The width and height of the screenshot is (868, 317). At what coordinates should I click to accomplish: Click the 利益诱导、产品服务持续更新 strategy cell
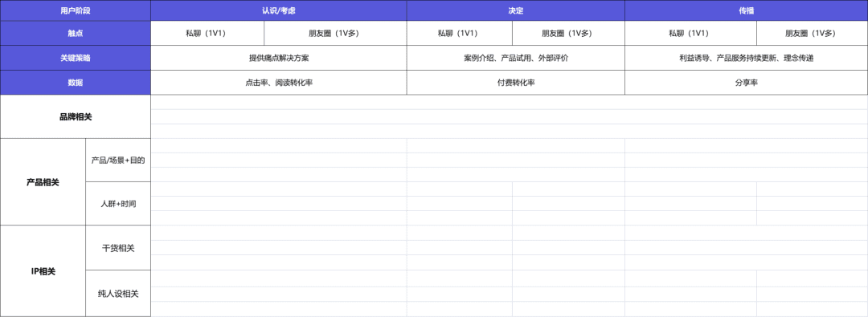[746, 58]
